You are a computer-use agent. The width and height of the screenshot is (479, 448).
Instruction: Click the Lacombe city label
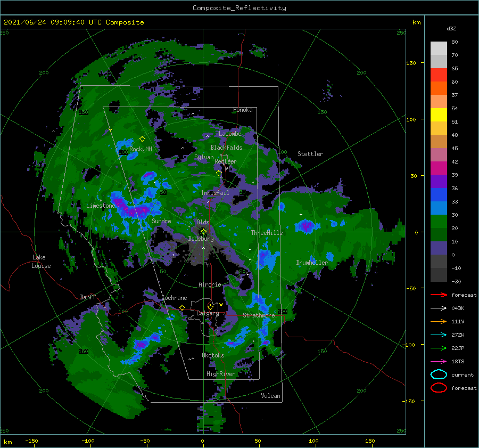point(230,134)
